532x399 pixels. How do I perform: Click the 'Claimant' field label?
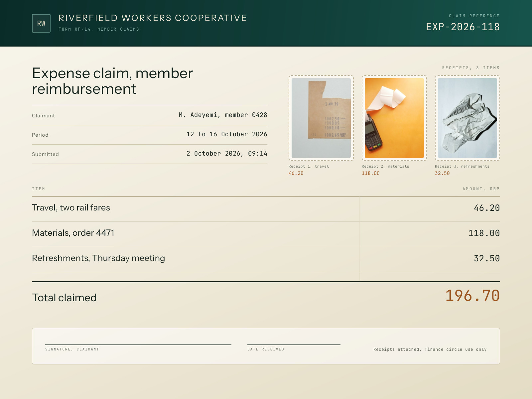click(x=44, y=116)
